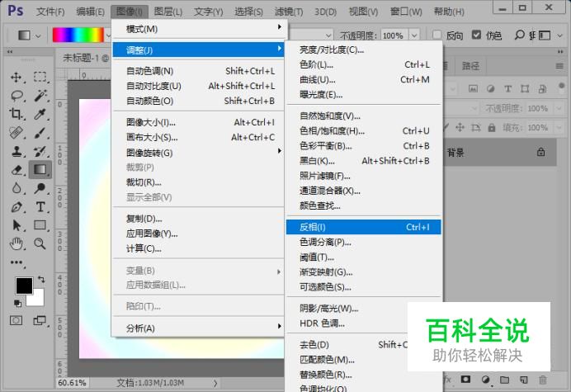This screenshot has width=571, height=392.
Task: Open the extra tools ellipsis
Action: [17, 262]
